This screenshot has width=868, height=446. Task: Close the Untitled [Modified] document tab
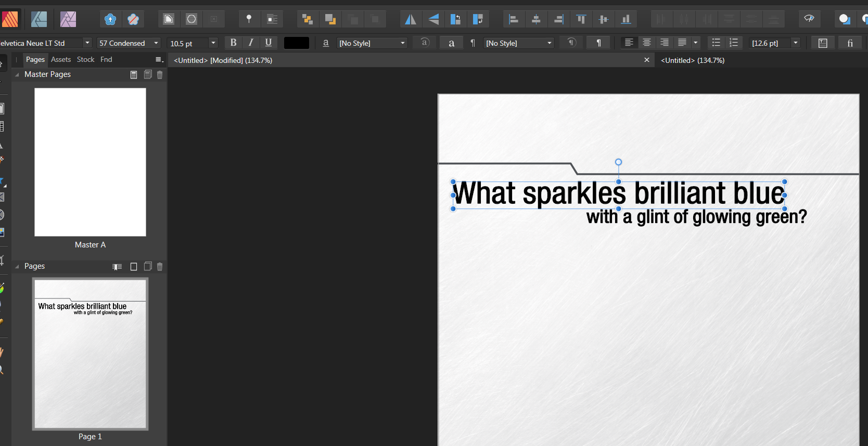[647, 60]
